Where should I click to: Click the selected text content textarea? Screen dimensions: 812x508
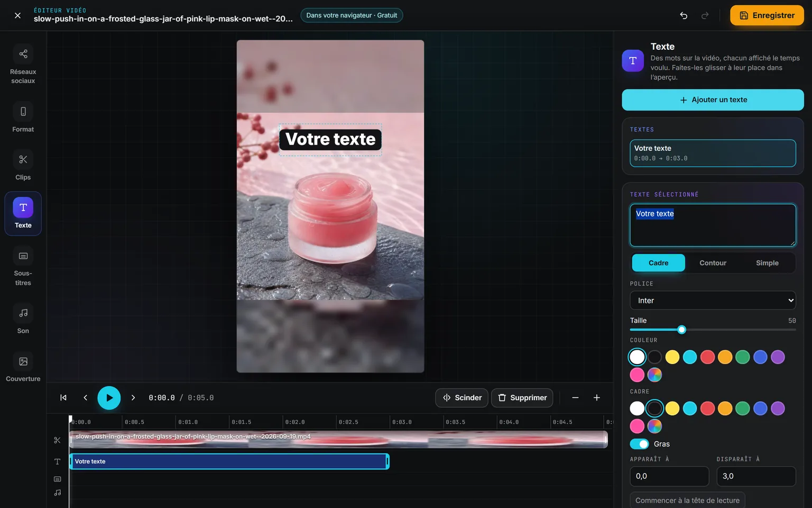713,225
